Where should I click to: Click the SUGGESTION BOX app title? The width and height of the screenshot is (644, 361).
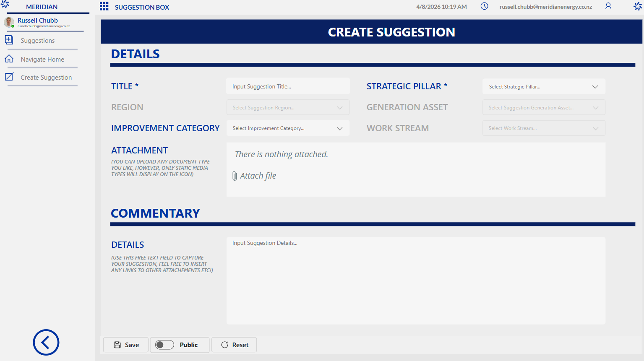coord(142,7)
